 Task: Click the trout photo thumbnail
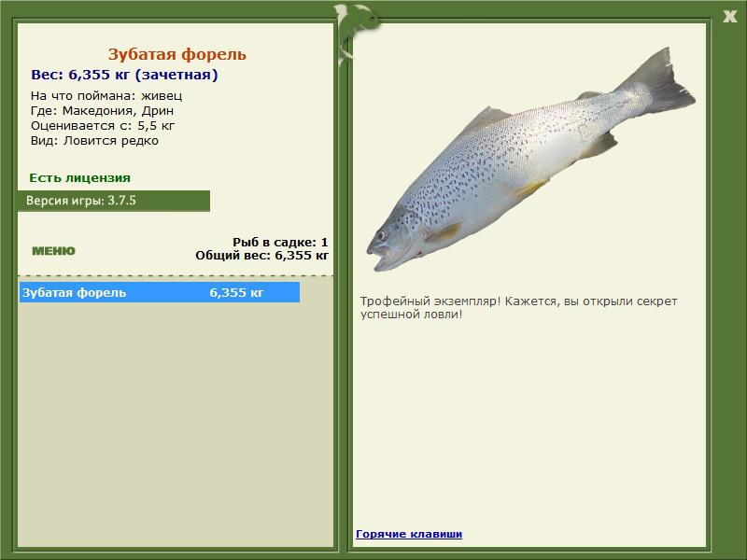click(x=530, y=160)
